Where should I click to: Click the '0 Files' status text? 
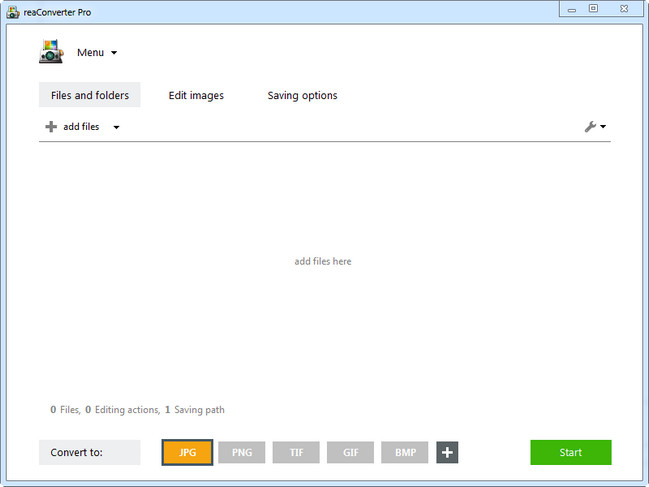[65, 410]
